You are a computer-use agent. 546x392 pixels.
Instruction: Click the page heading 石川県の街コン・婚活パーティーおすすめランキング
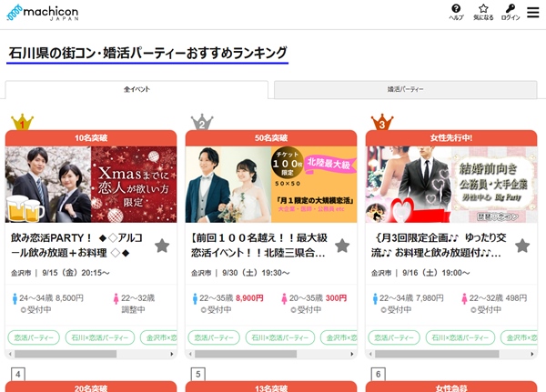click(147, 53)
